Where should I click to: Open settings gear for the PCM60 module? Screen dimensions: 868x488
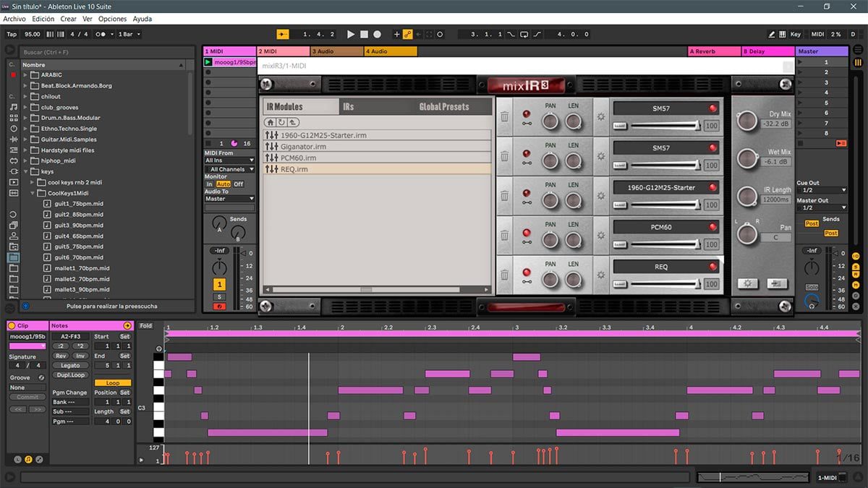click(x=600, y=235)
